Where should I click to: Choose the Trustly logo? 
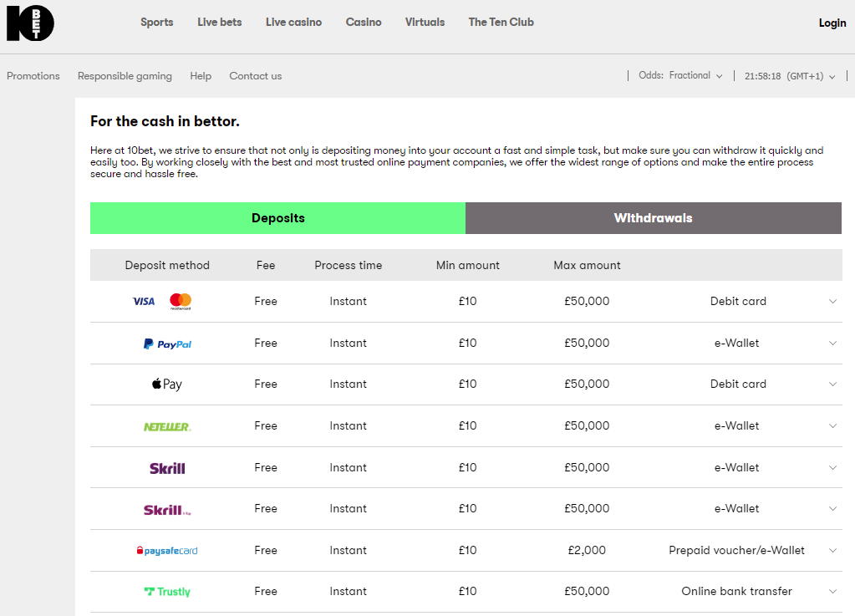(167, 592)
